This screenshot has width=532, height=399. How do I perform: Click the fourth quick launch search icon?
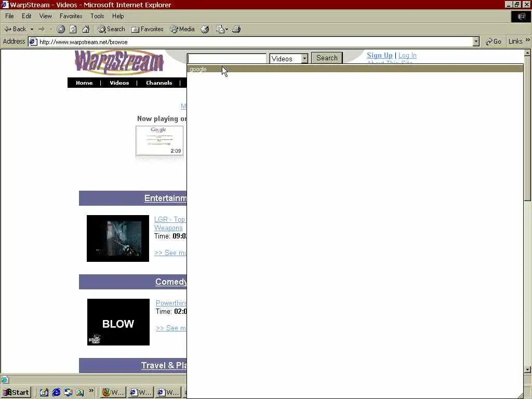click(x=79, y=393)
